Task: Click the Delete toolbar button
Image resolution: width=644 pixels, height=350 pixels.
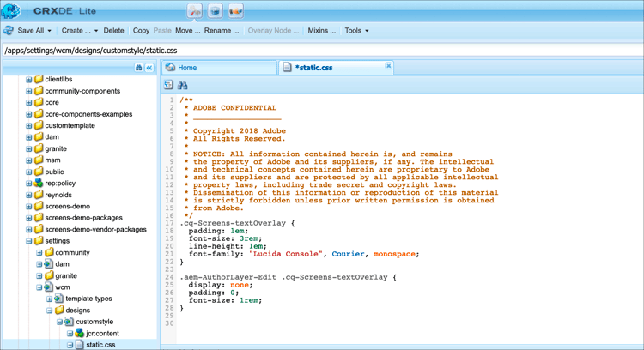Action: tap(113, 30)
